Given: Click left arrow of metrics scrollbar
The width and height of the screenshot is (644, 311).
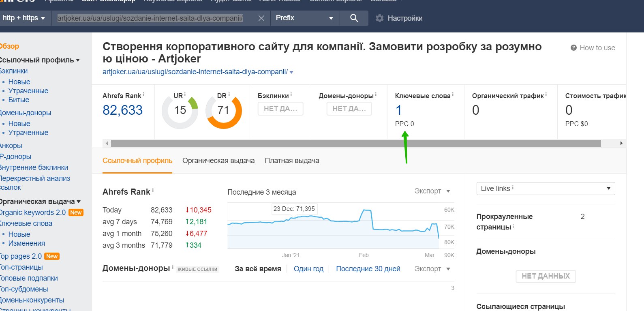Looking at the screenshot, I should (x=107, y=143).
